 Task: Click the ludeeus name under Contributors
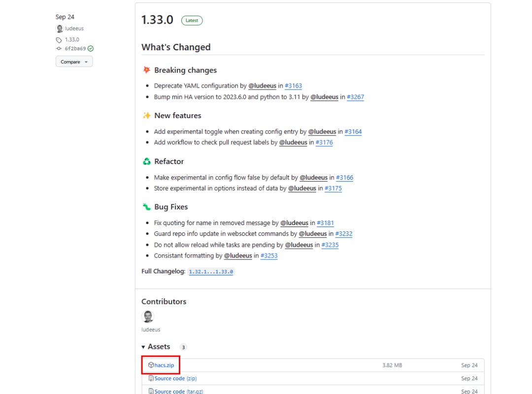[x=151, y=329]
